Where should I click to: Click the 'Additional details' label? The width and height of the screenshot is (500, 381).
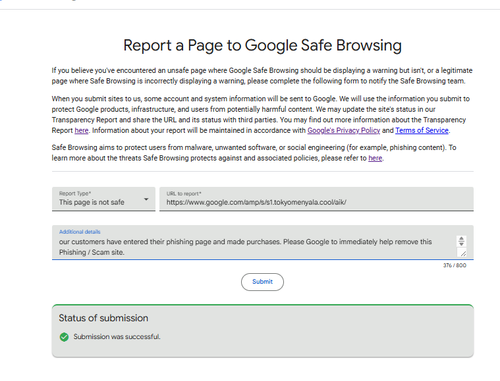pos(80,232)
